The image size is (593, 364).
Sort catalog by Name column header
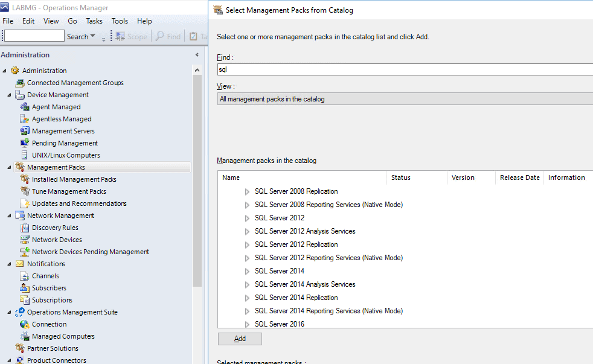click(x=302, y=177)
